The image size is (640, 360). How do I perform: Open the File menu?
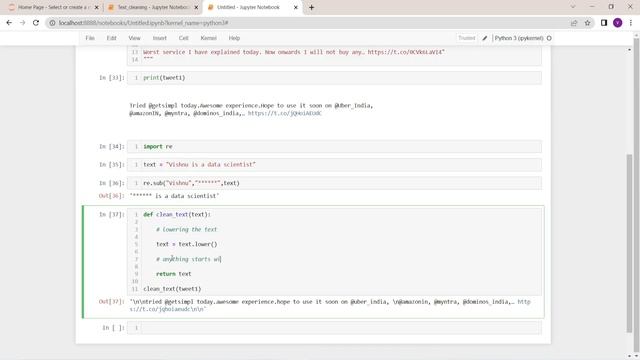90,38
